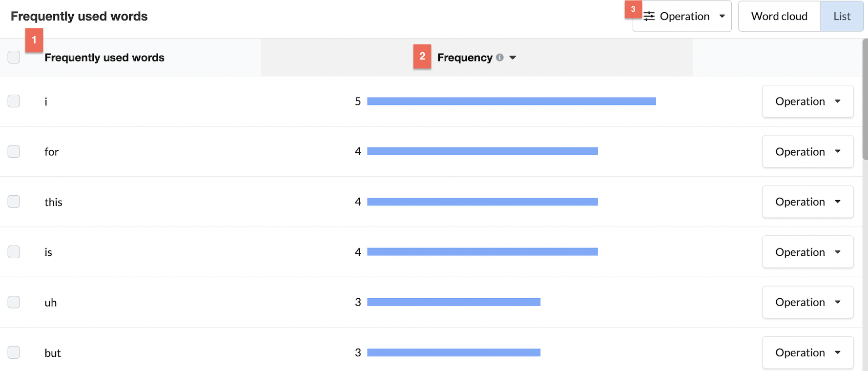The height and width of the screenshot is (371, 868).
Task: Tick the select-all checkbox in header
Action: click(14, 57)
